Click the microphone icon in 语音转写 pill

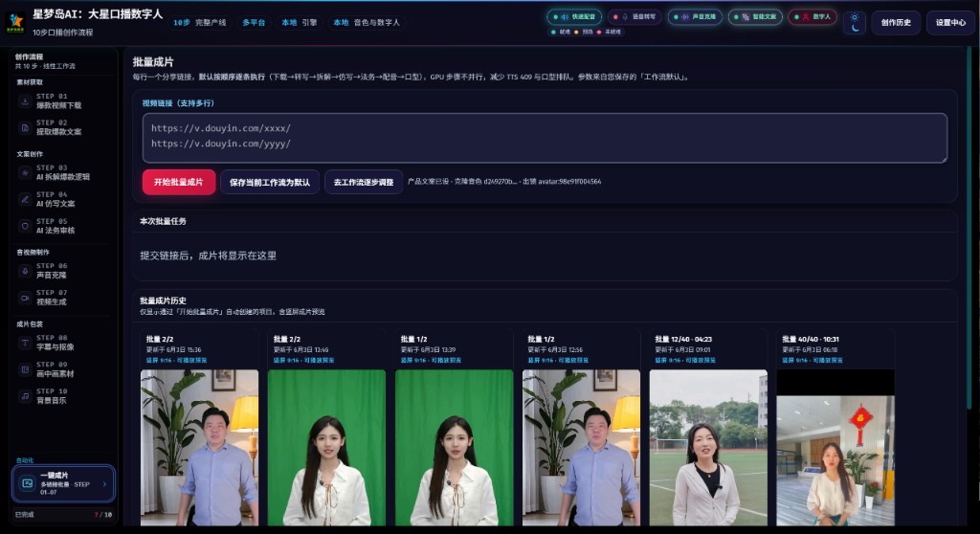click(624, 17)
